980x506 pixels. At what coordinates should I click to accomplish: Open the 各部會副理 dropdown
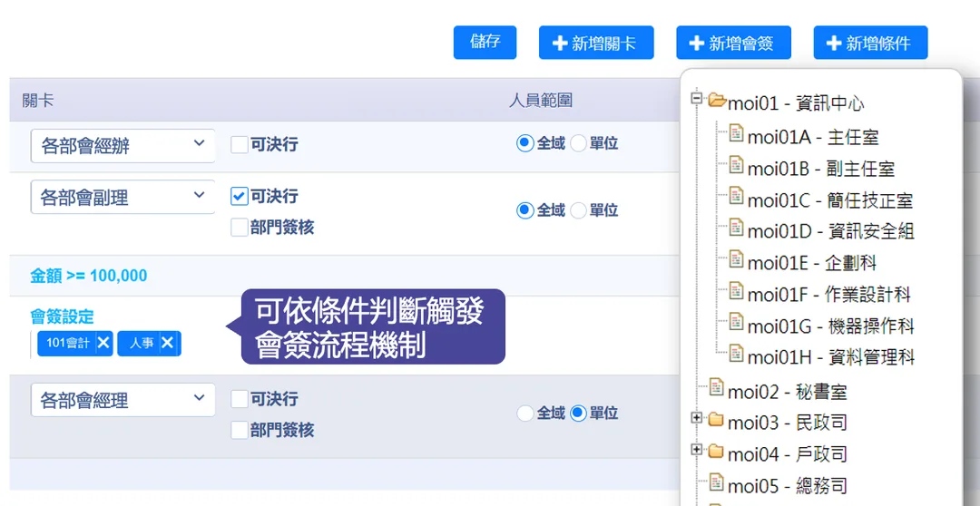coord(123,198)
